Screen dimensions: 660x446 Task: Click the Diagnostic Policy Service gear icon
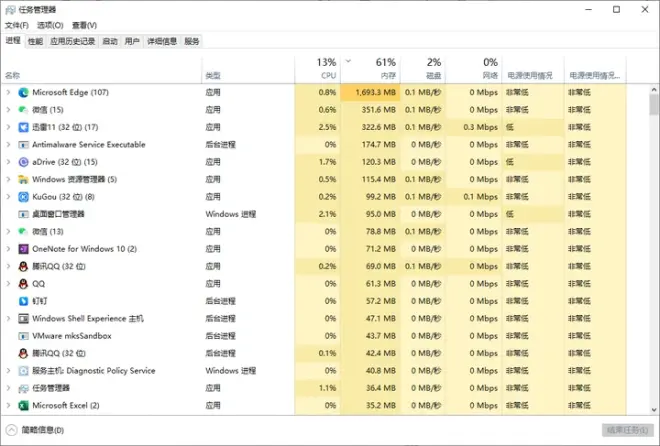point(23,371)
